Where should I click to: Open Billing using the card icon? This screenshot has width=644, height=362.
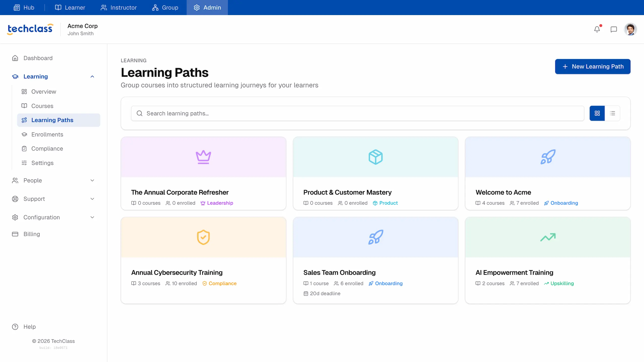coord(15,234)
